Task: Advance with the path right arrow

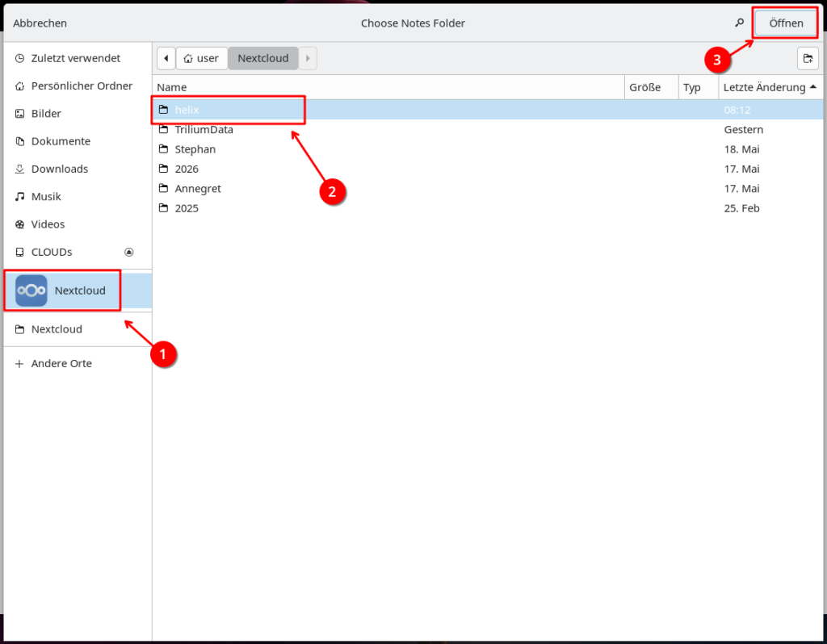Action: coord(308,58)
